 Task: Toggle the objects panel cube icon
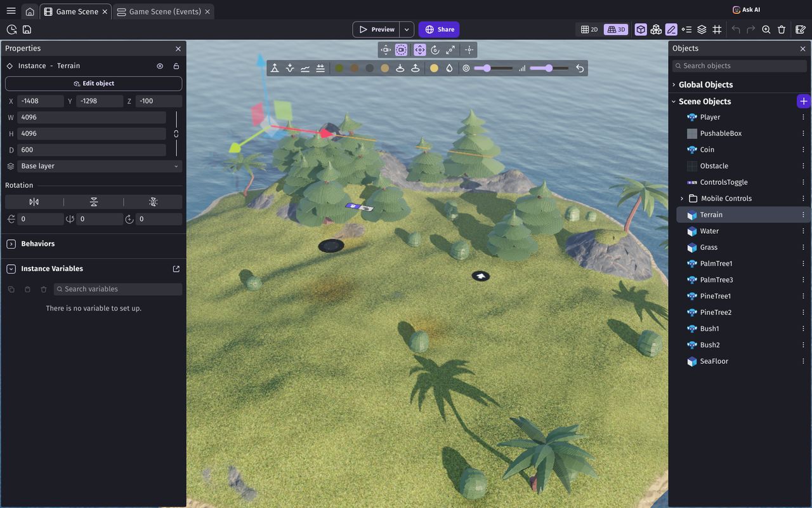(641, 29)
